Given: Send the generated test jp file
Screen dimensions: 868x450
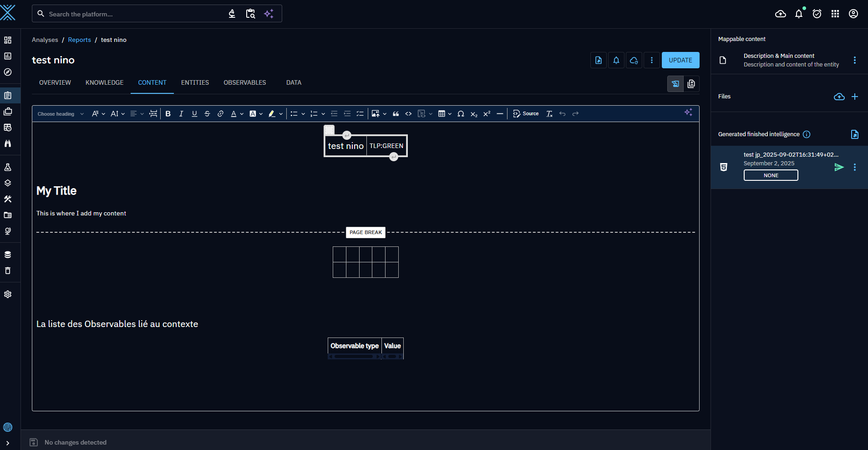Looking at the screenshot, I should click(839, 167).
